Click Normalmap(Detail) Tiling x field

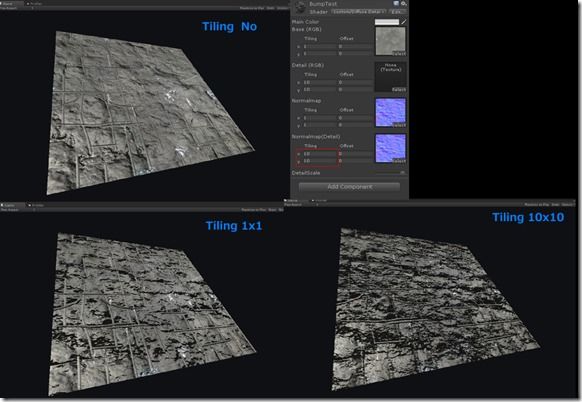click(320, 154)
